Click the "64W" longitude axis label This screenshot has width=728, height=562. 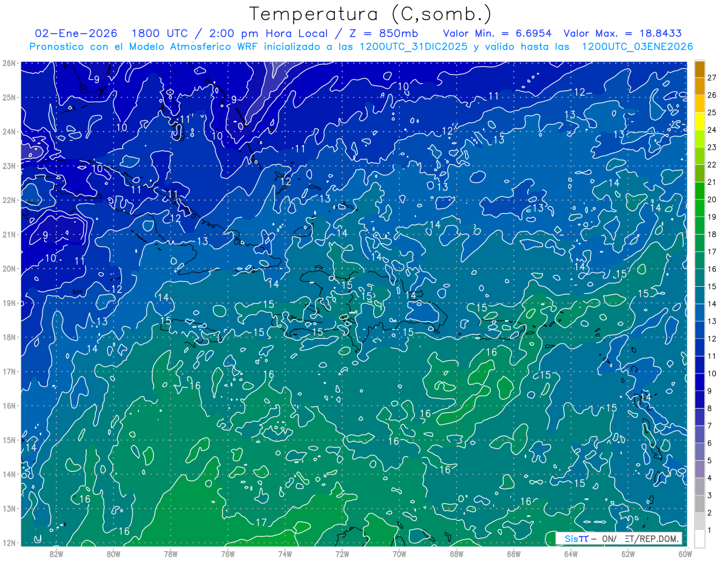[571, 553]
